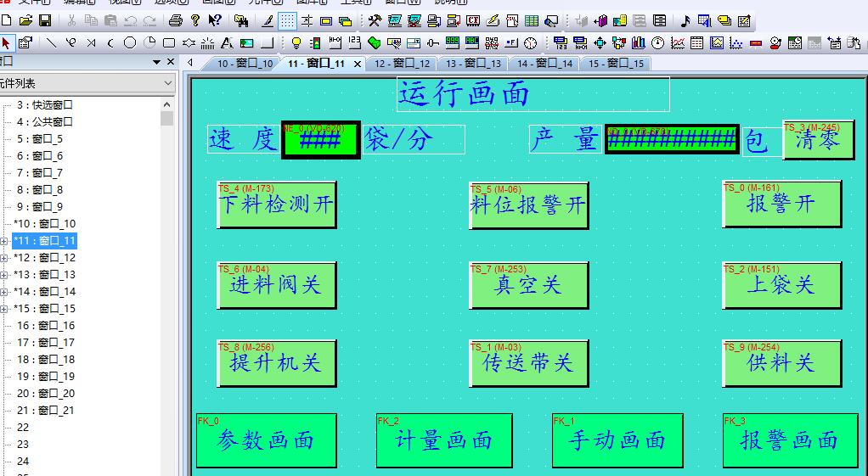This screenshot has width=868, height=476.
Task: Click the 清零 reset button
Action: click(x=818, y=140)
